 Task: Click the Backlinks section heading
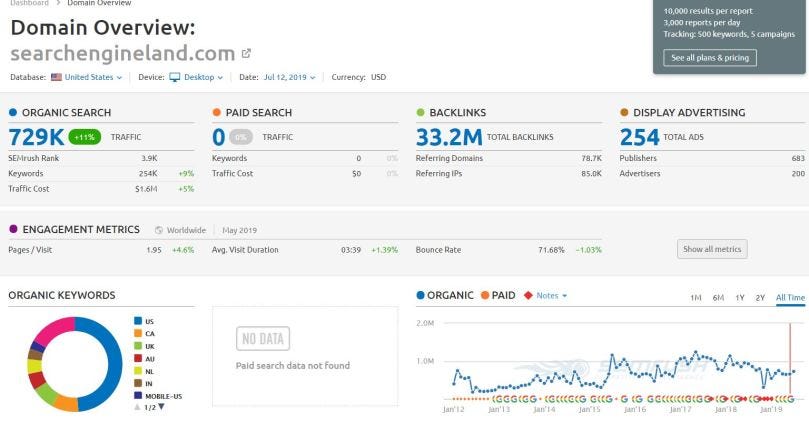coord(458,112)
